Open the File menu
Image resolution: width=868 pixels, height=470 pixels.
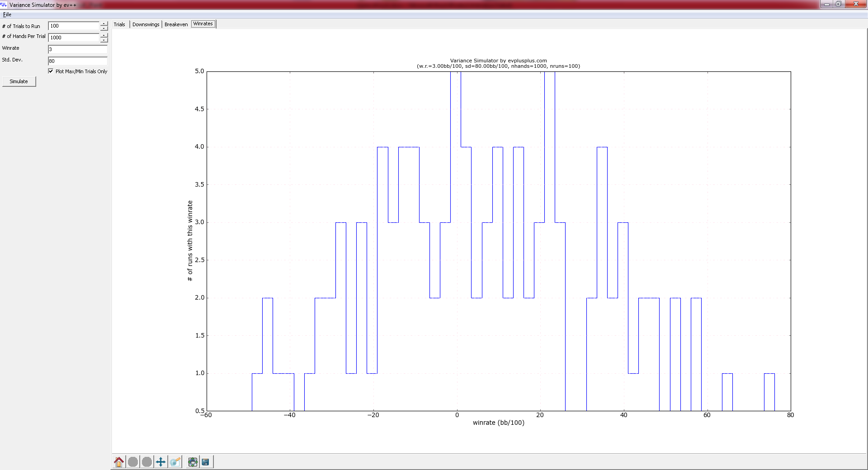click(x=7, y=14)
